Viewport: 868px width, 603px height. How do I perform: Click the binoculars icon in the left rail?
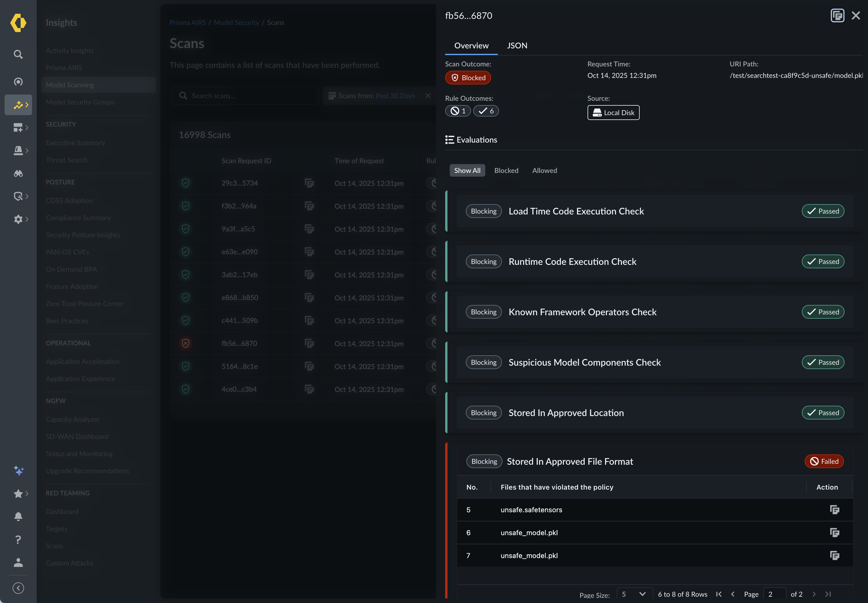[18, 174]
